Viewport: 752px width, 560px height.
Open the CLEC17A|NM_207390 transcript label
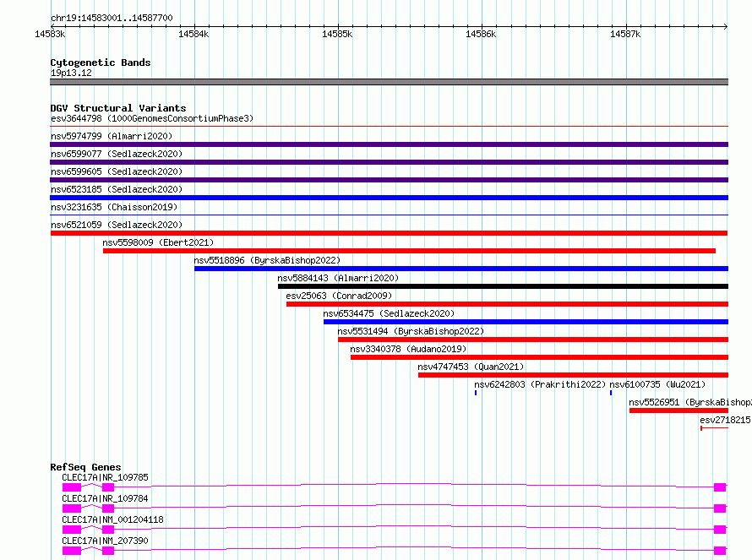click(105, 541)
